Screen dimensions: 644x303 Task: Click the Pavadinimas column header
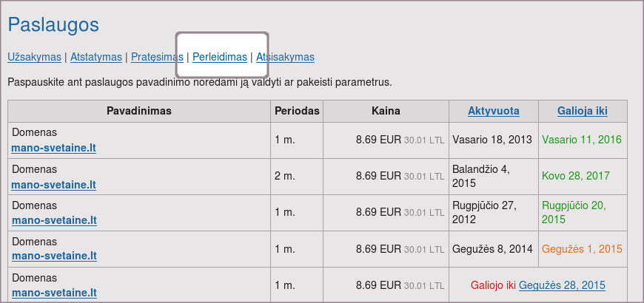(x=139, y=111)
